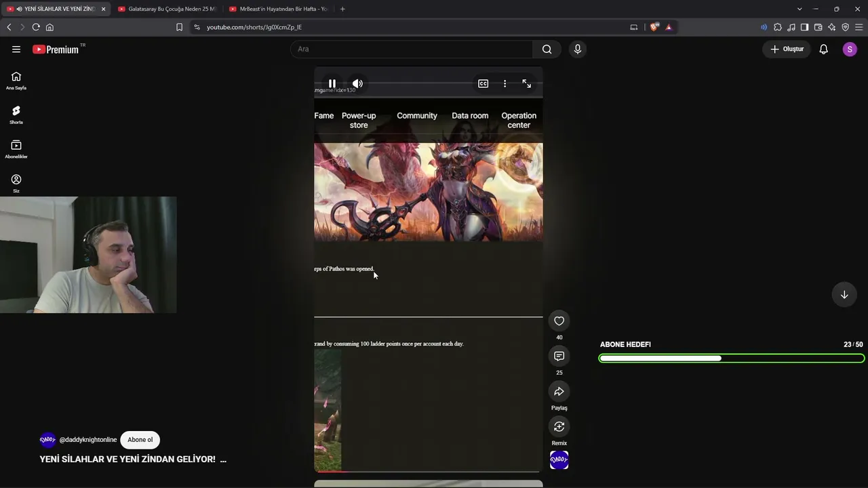Screen dimensions: 868x488
Task: Open the @daddyknightonline channel link
Action: 88,440
